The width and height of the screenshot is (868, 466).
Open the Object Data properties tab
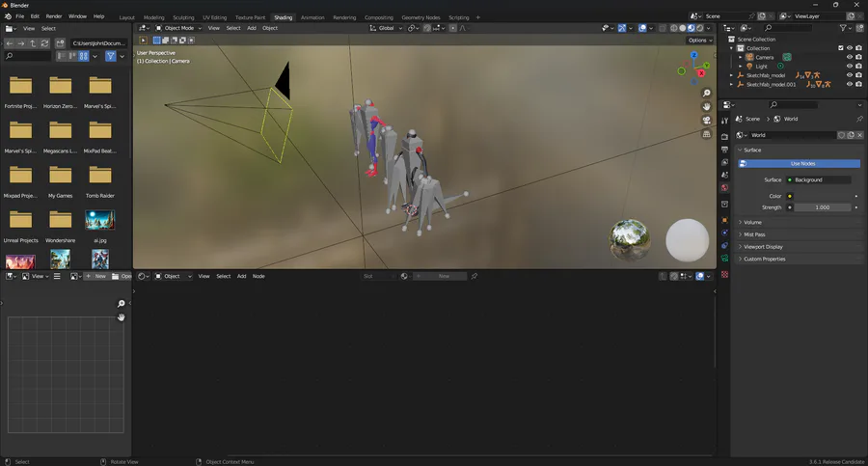point(724,259)
